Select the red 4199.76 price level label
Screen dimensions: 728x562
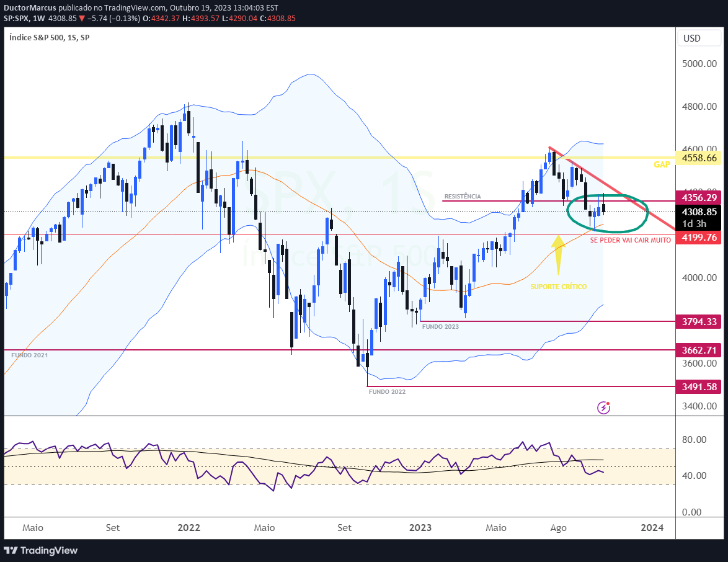tap(698, 237)
